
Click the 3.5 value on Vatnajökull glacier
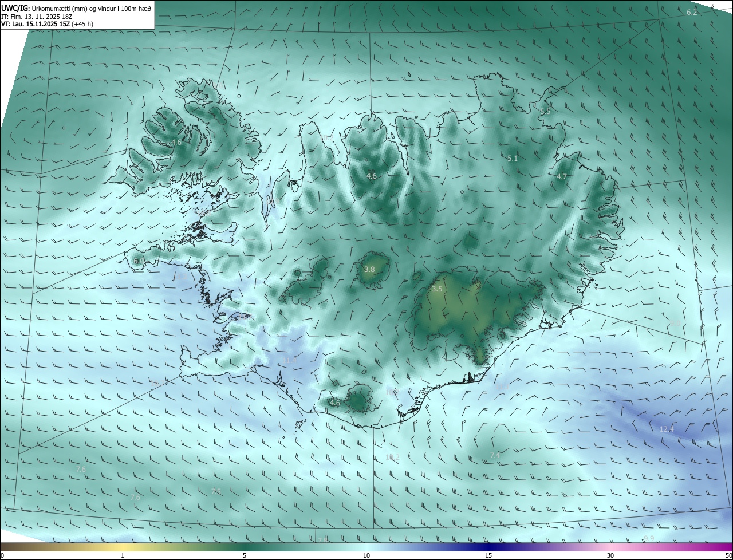437,289
